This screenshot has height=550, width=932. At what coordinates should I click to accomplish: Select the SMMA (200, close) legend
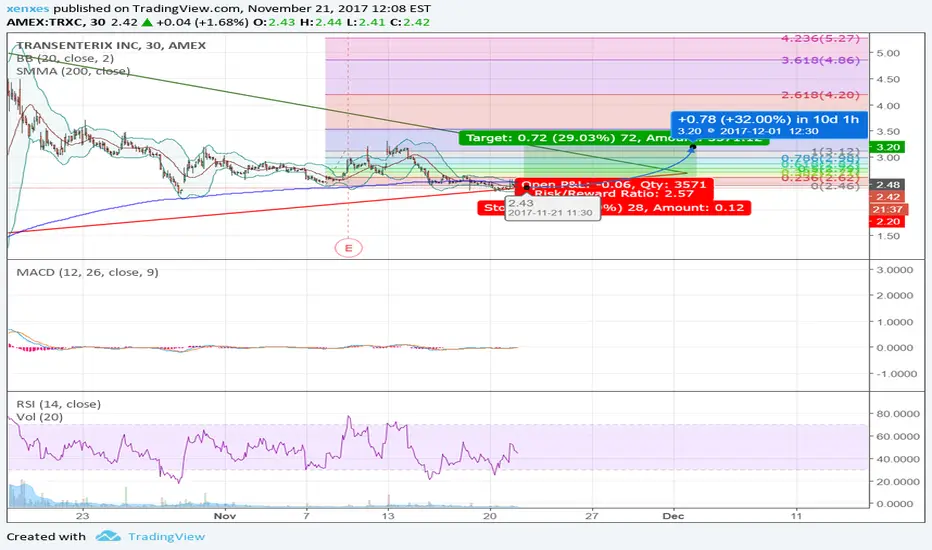tap(73, 71)
